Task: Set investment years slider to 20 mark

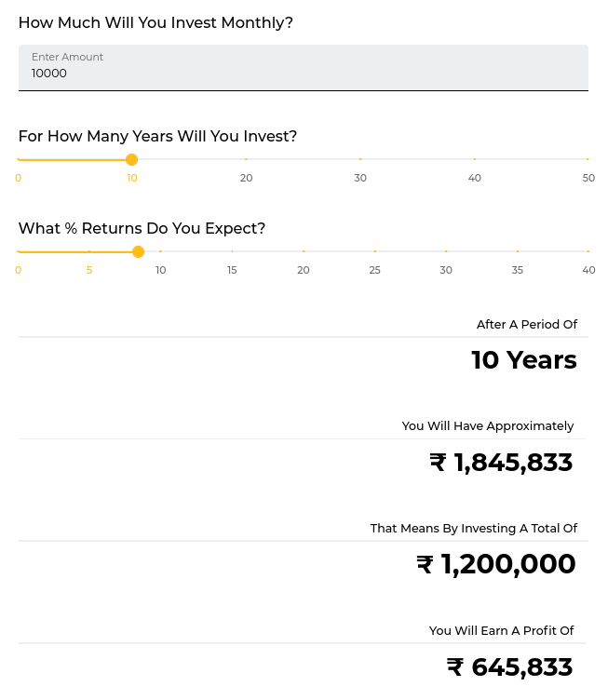Action: click(x=246, y=159)
